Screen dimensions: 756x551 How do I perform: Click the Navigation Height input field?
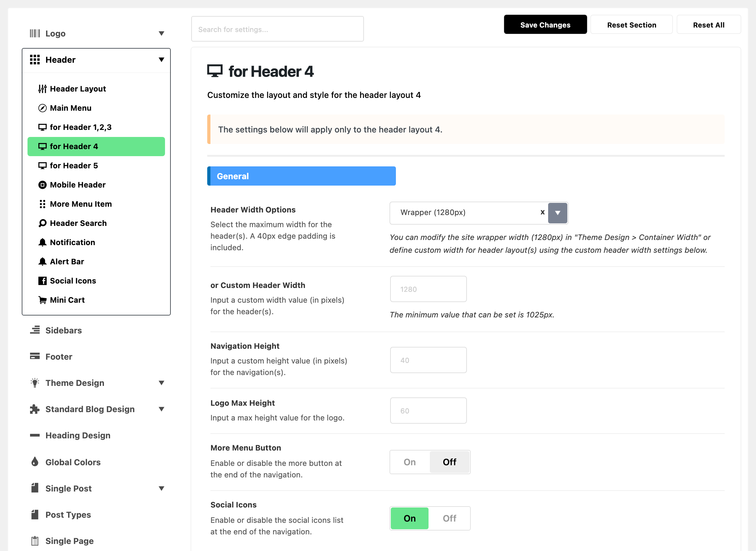[428, 360]
